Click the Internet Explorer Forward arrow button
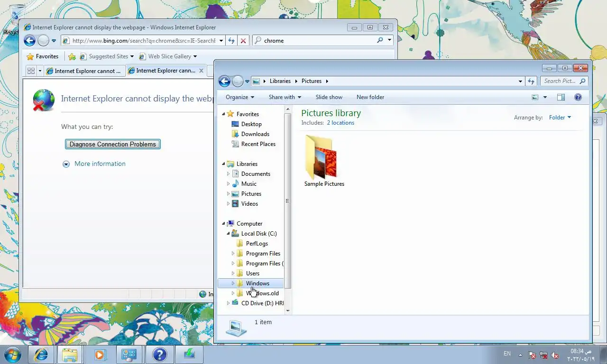This screenshot has height=364, width=607. pos(43,41)
